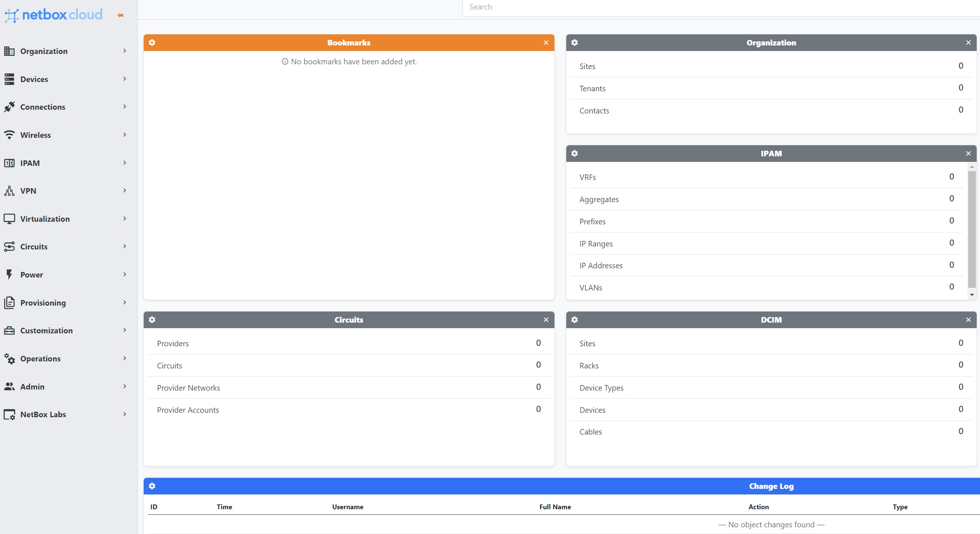
Task: Dismiss the Bookmarks widget with its close control
Action: coord(546,42)
